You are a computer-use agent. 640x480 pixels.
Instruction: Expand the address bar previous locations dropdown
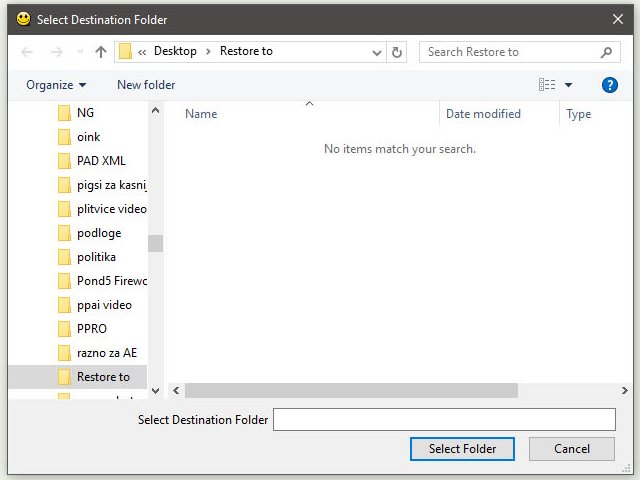click(x=376, y=52)
